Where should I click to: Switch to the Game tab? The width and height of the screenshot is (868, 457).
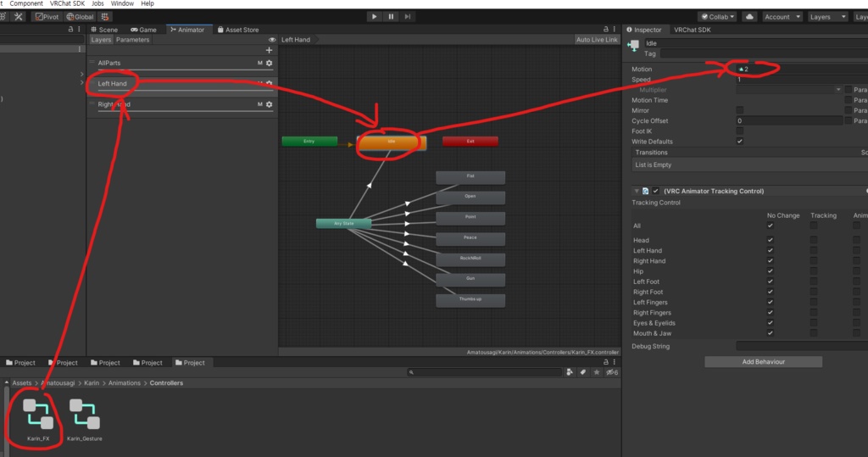(x=143, y=30)
